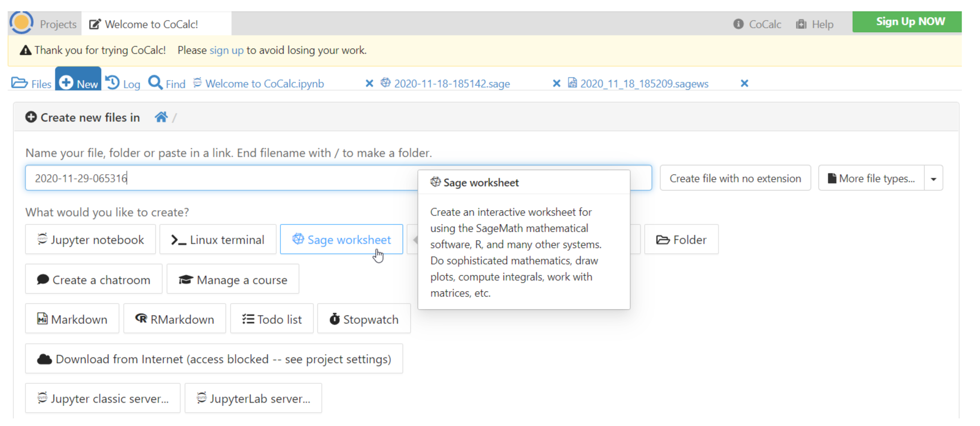Click the Stopwatch button
The image size is (980, 426).
click(x=364, y=319)
